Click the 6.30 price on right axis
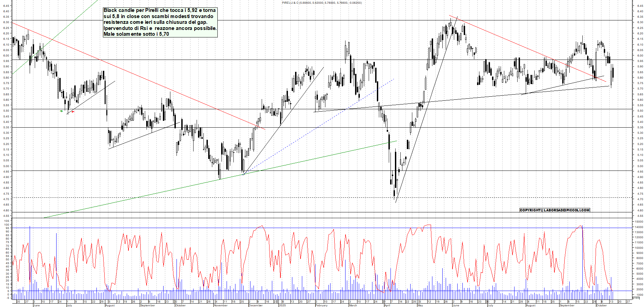The width and height of the screenshot is (644, 307). pyautogui.click(x=640, y=22)
